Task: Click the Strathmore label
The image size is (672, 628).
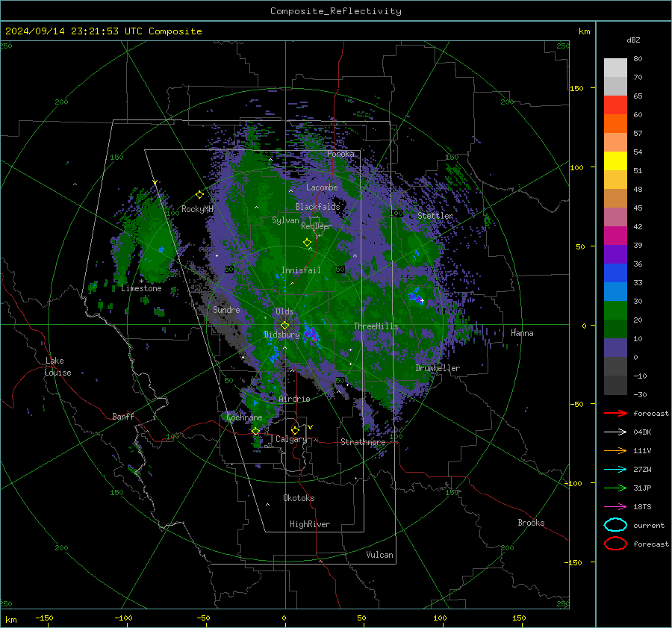Action: point(363,442)
